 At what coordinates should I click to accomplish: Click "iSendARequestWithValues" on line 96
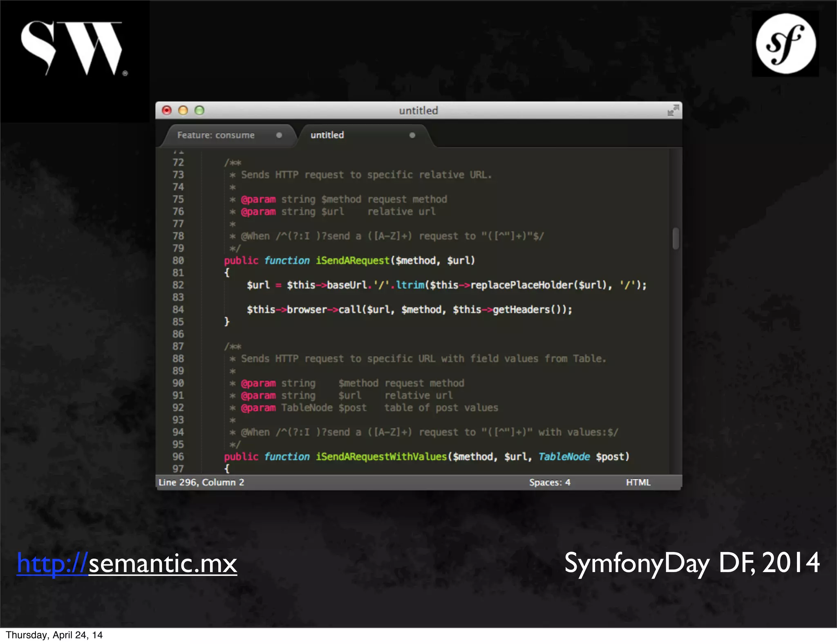click(x=381, y=457)
